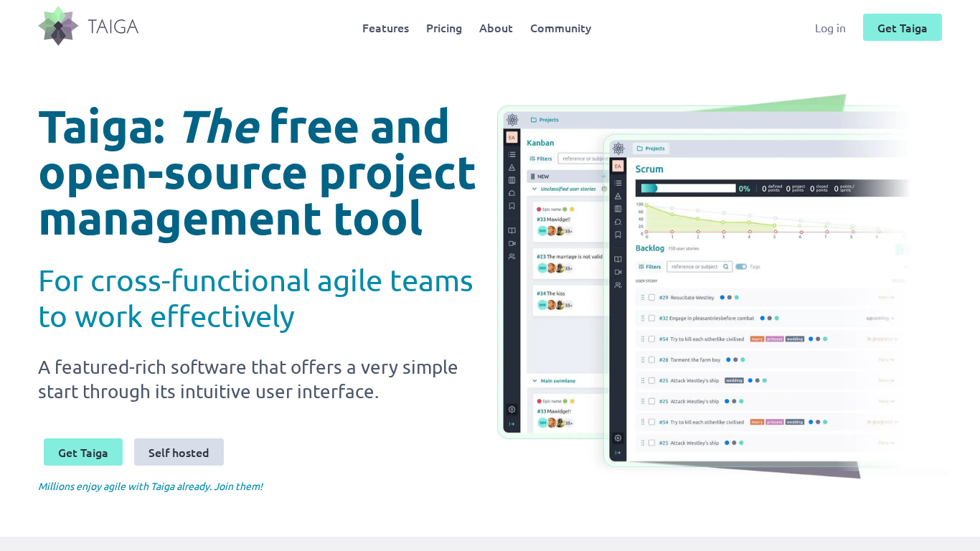The width and height of the screenshot is (980, 551).
Task: Click the collapse-sidebar arrow at the sidebar bottom
Action: [618, 452]
